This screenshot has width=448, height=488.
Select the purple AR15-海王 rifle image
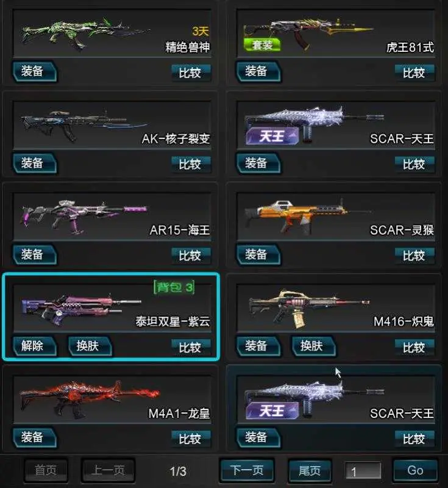[84, 217]
